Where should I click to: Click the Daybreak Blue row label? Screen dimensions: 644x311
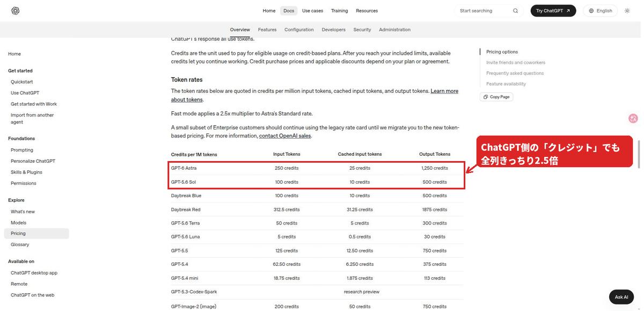(x=186, y=196)
